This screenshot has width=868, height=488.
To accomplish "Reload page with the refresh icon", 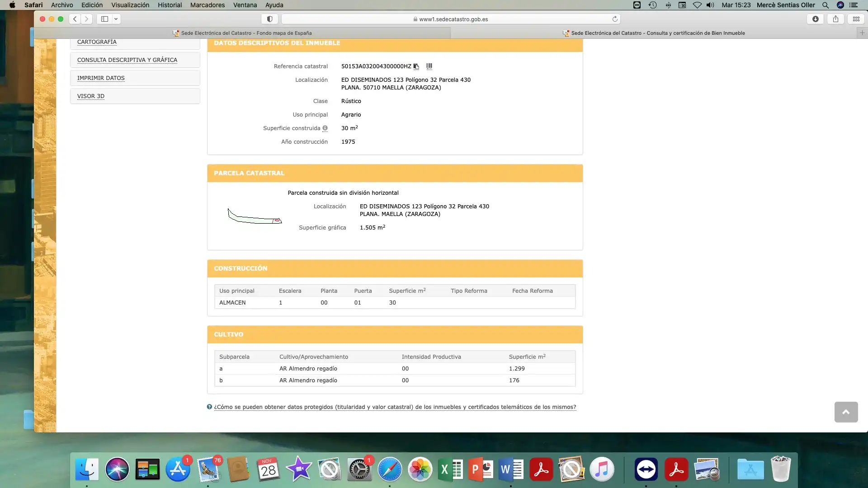I will point(615,19).
